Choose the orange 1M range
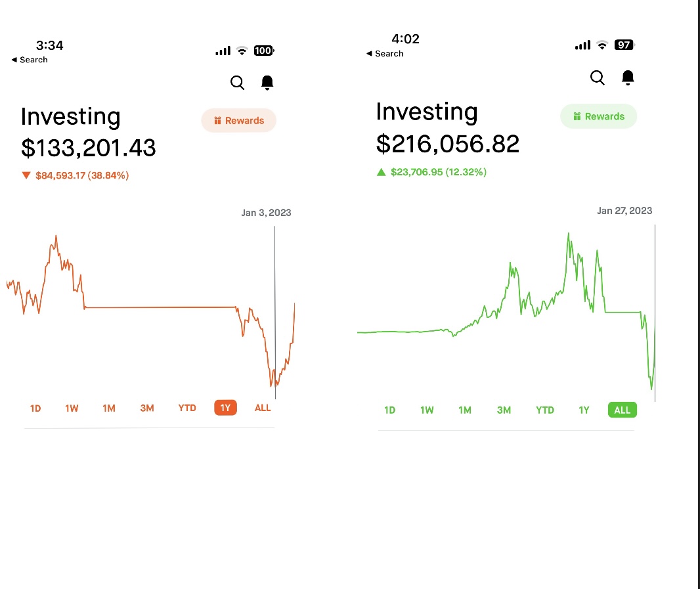Screen dimensions: 700x589 click(109, 408)
